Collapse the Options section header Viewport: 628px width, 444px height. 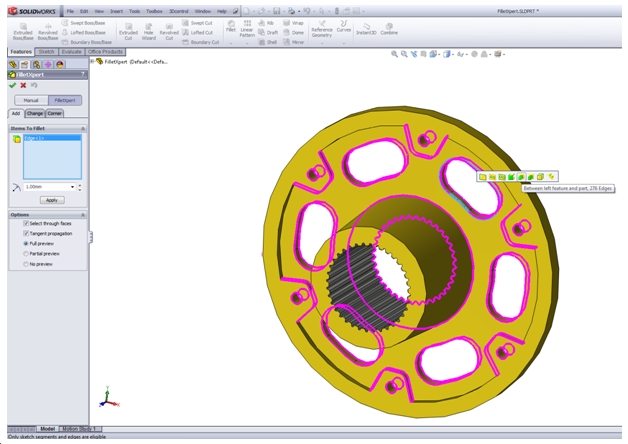tap(82, 214)
